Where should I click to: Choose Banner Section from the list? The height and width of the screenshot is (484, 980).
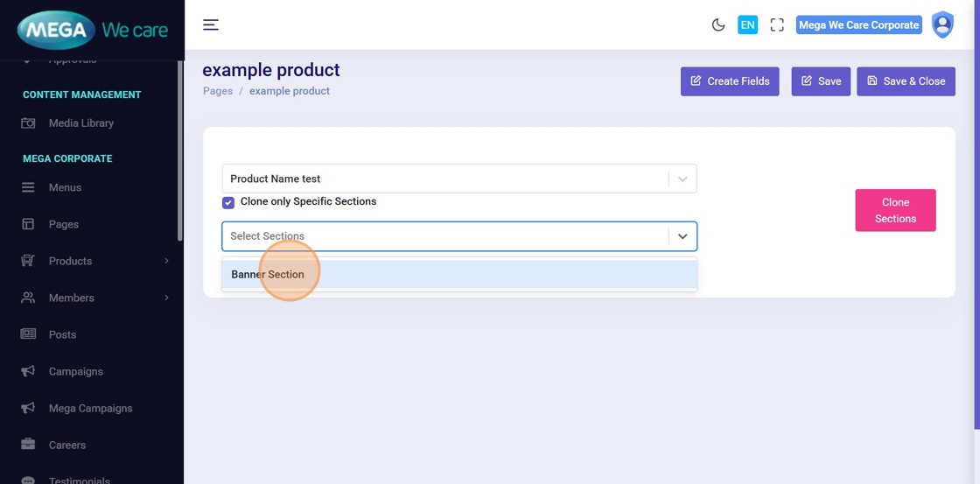point(268,274)
